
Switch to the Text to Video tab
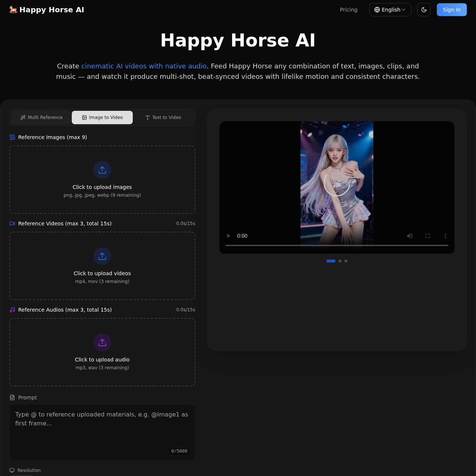tap(163, 118)
